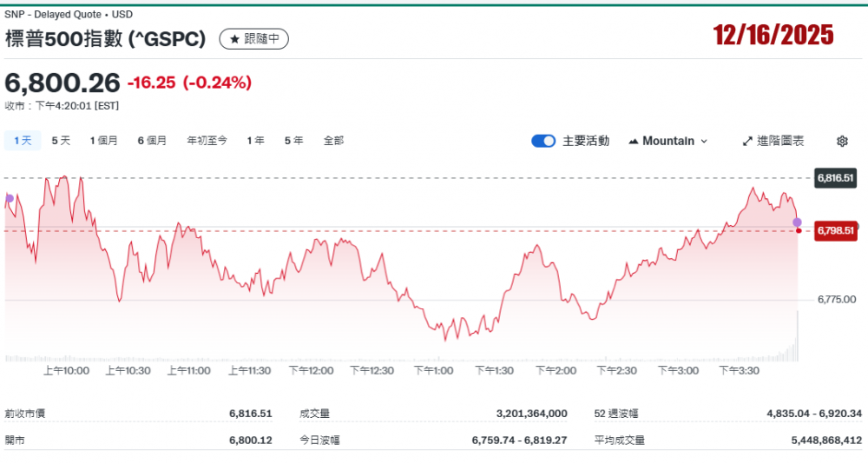Image resolution: width=868 pixels, height=464 pixels.
Task: Switch chart to 1年 range
Action: pyautogui.click(x=255, y=141)
